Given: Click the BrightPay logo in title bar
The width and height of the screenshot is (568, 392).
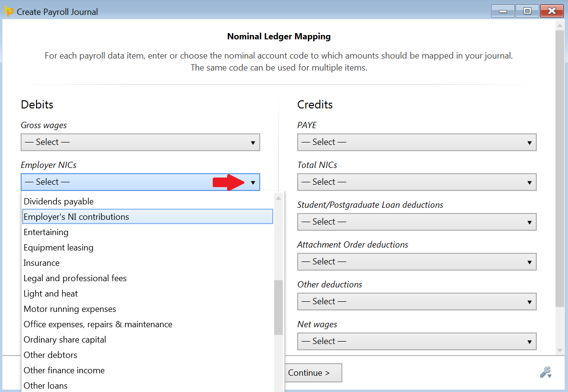Looking at the screenshot, I should 9,12.
